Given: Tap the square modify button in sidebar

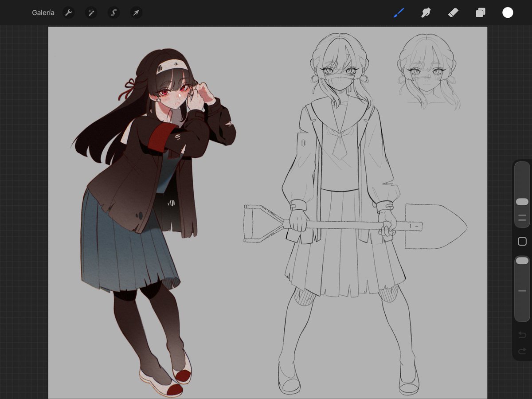Looking at the screenshot, I should 522,241.
